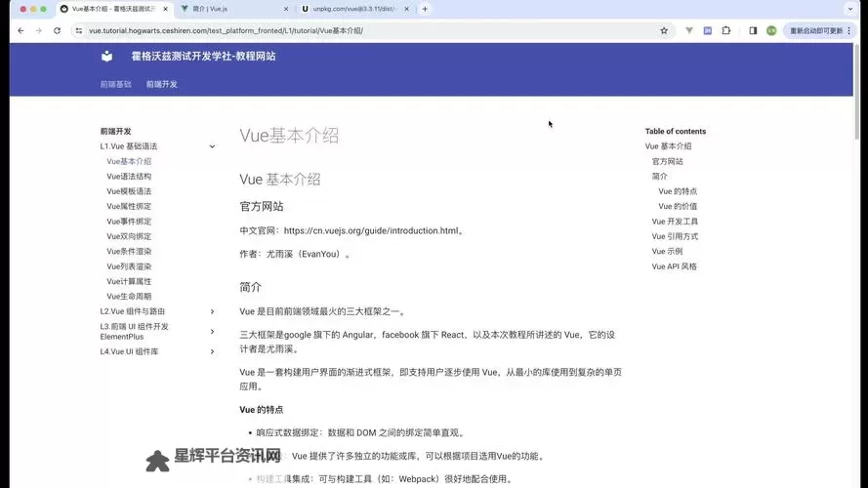Open site info icon in address bar
Image resolution: width=868 pixels, height=488 pixels.
click(x=79, y=31)
